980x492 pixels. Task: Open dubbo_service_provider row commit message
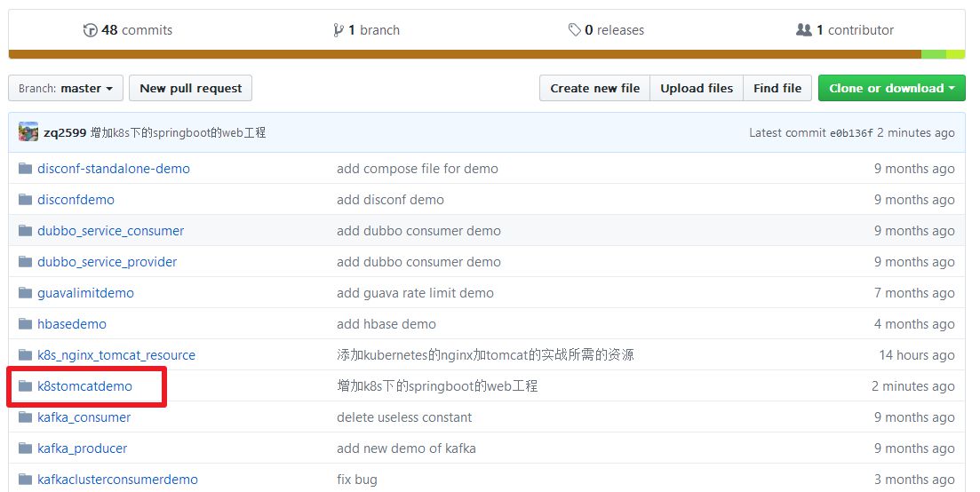(x=418, y=262)
